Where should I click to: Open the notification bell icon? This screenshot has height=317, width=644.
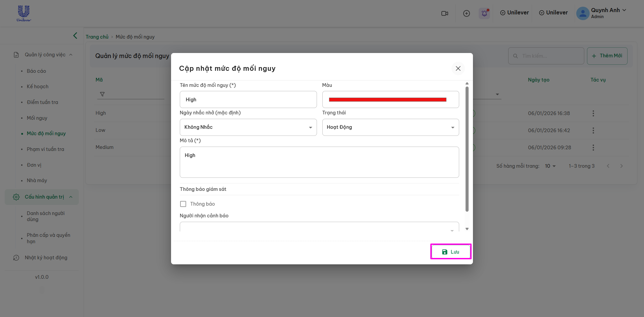(484, 13)
